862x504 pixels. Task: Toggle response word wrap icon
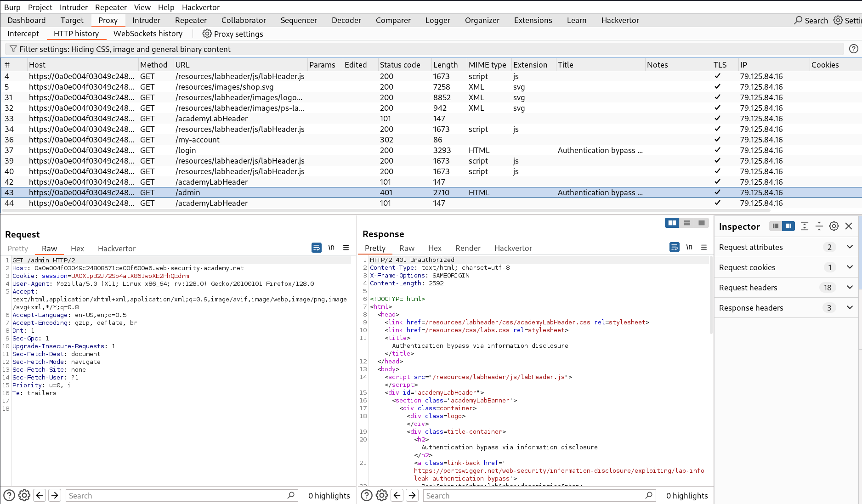674,247
